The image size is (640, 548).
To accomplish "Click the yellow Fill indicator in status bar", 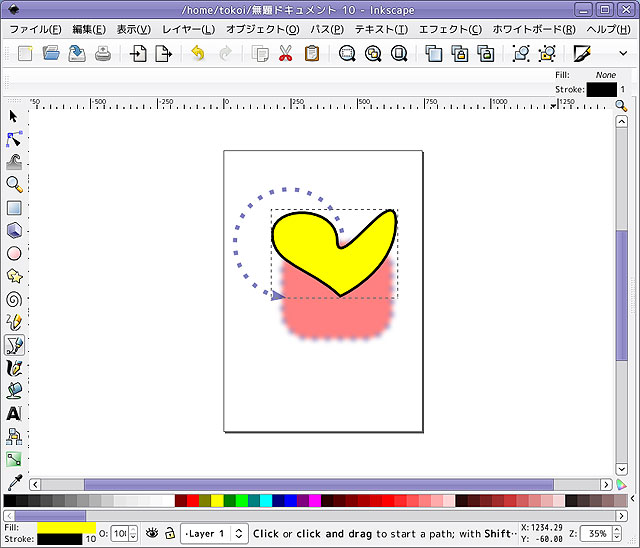I will [x=66, y=527].
